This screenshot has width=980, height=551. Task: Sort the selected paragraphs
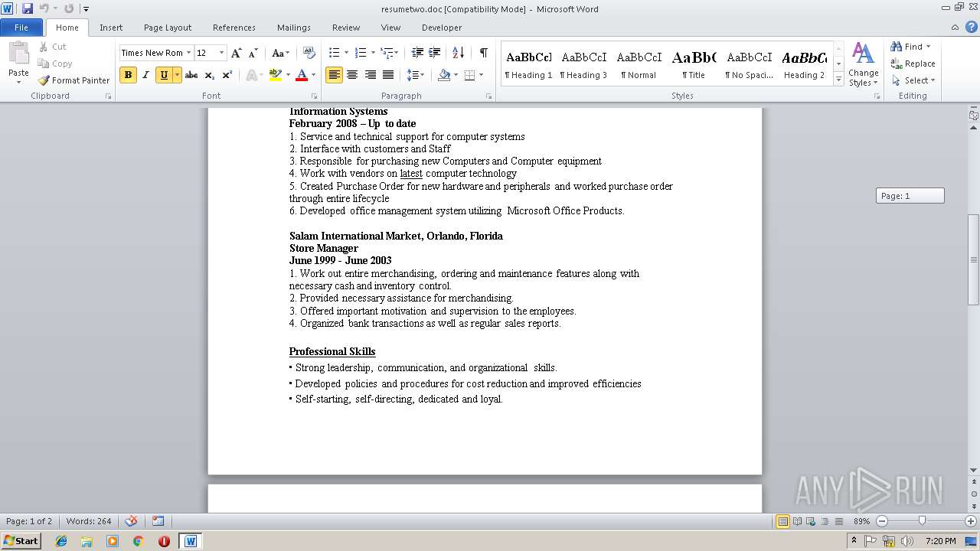pos(458,53)
